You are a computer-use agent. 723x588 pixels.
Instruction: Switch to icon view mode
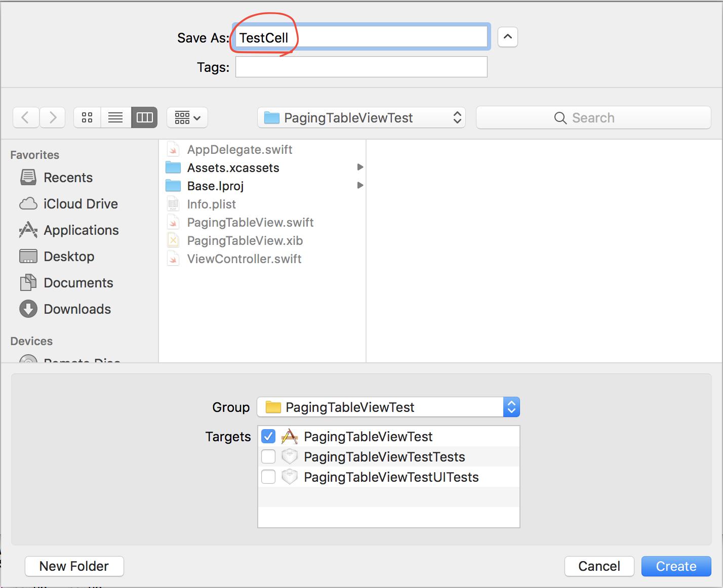(x=87, y=118)
